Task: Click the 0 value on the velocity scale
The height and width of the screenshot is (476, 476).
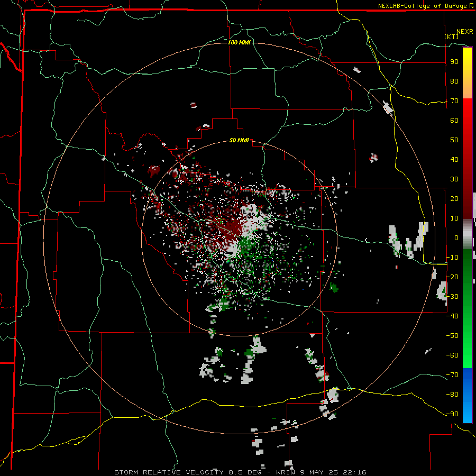Action: [456, 237]
